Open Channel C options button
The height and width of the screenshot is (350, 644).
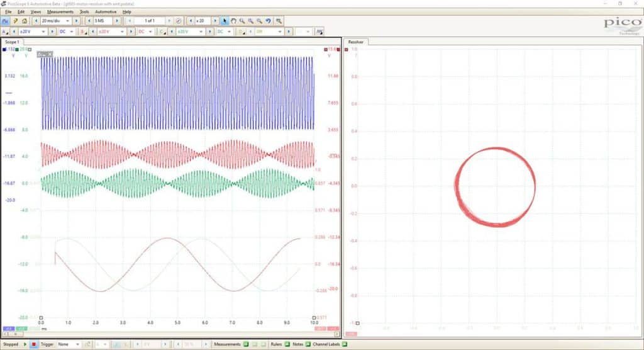162,31
